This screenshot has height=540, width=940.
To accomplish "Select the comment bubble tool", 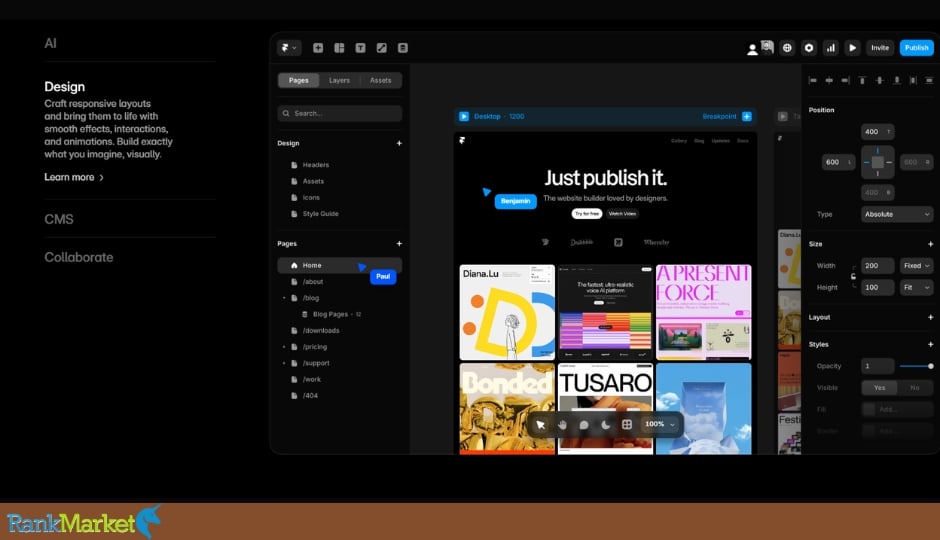I will 584,425.
